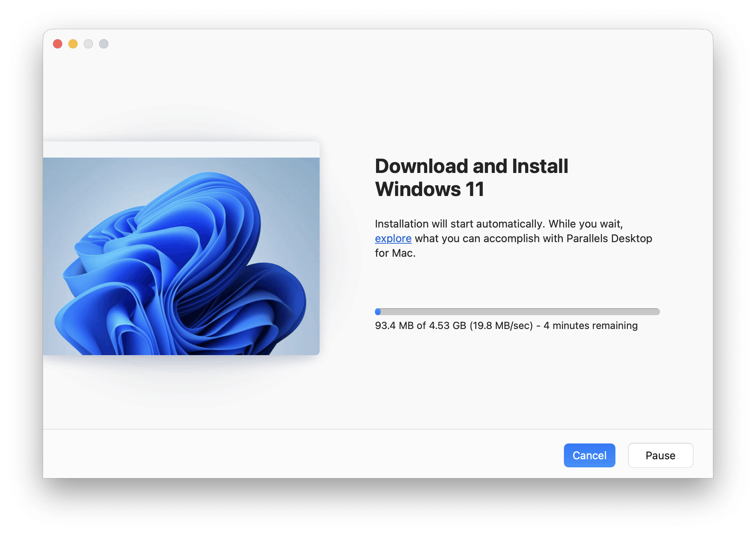Click the red close window circle
Viewport: 756px width, 535px height.
[x=58, y=44]
